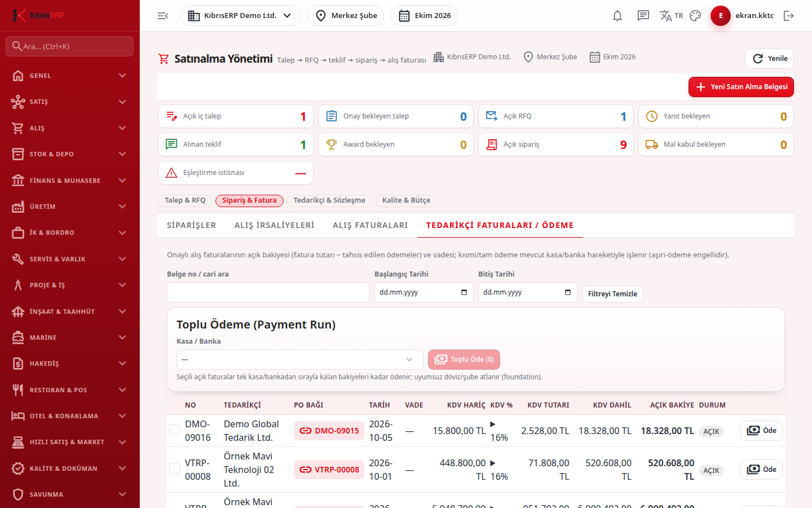Tick checkbox for invoice VTRP-00008
Viewport: 812px width, 508px height.
pos(175,468)
